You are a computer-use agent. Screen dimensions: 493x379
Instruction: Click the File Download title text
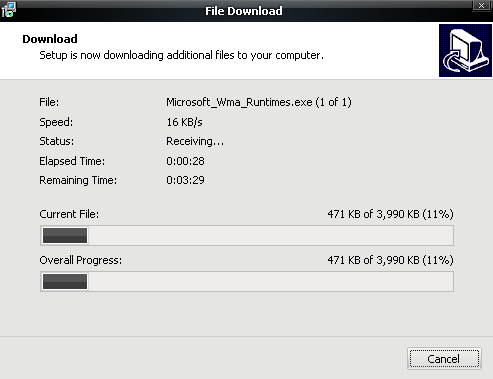244,11
